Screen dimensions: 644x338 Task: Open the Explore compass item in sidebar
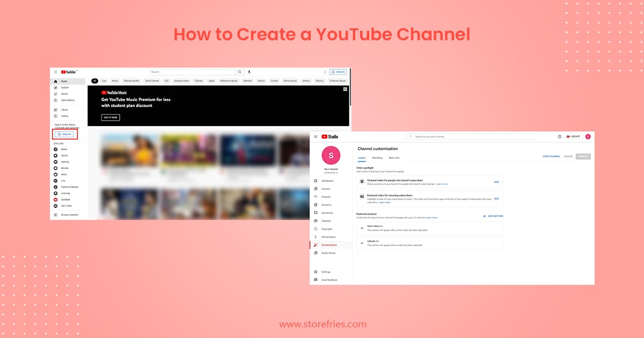[64, 87]
